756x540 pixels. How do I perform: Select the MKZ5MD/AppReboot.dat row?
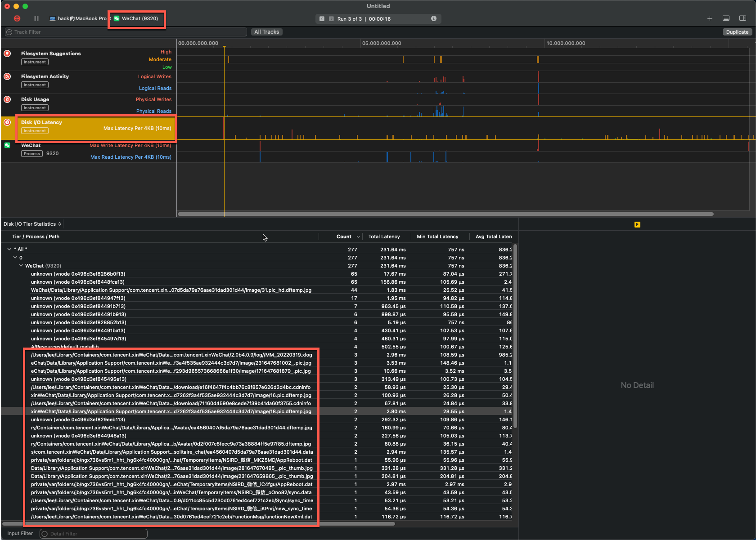pos(257,460)
